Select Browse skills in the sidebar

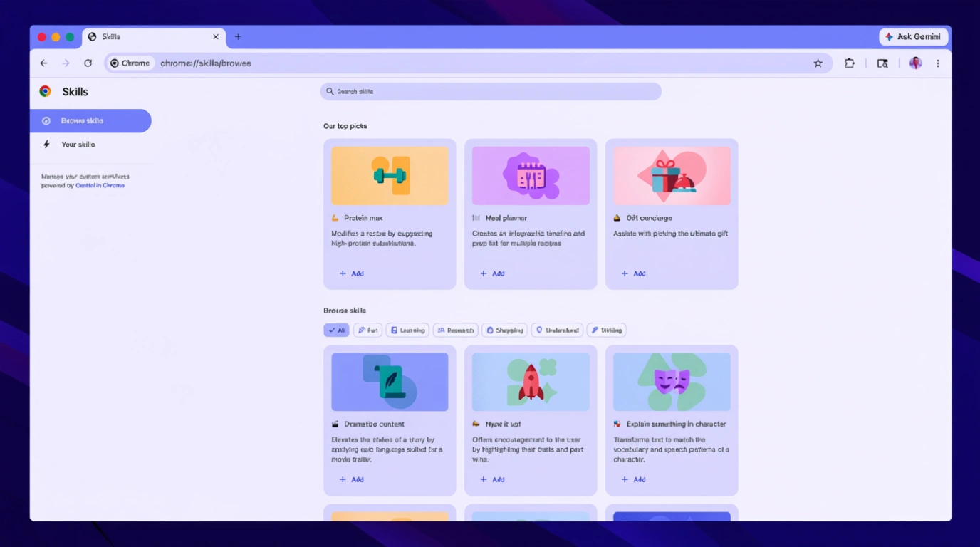pyautogui.click(x=90, y=121)
